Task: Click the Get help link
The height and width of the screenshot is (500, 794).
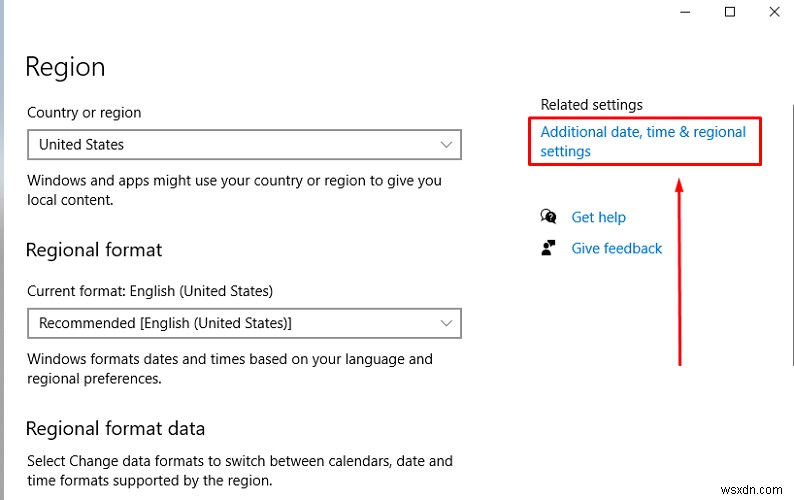Action: click(x=599, y=217)
